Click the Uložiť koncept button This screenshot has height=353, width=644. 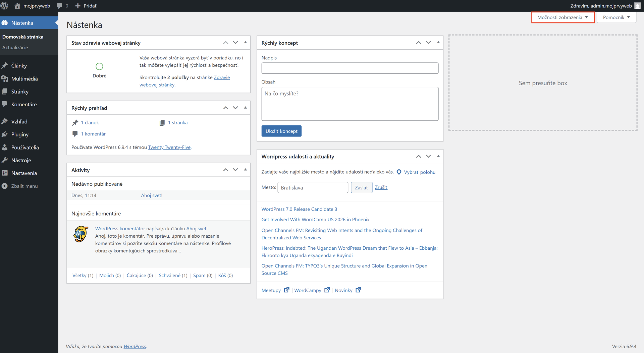click(x=281, y=131)
